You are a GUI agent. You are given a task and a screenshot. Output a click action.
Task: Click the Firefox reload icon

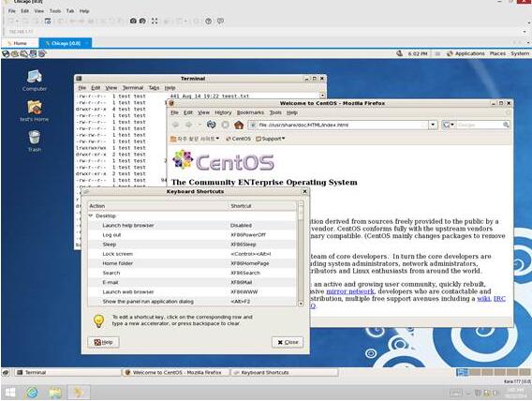coord(211,125)
